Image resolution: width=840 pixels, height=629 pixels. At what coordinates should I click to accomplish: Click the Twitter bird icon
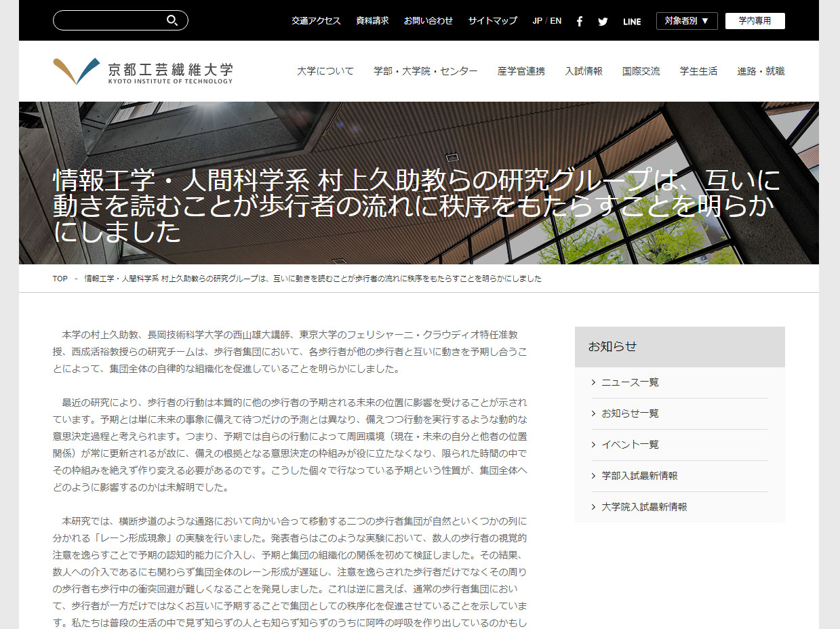point(602,21)
